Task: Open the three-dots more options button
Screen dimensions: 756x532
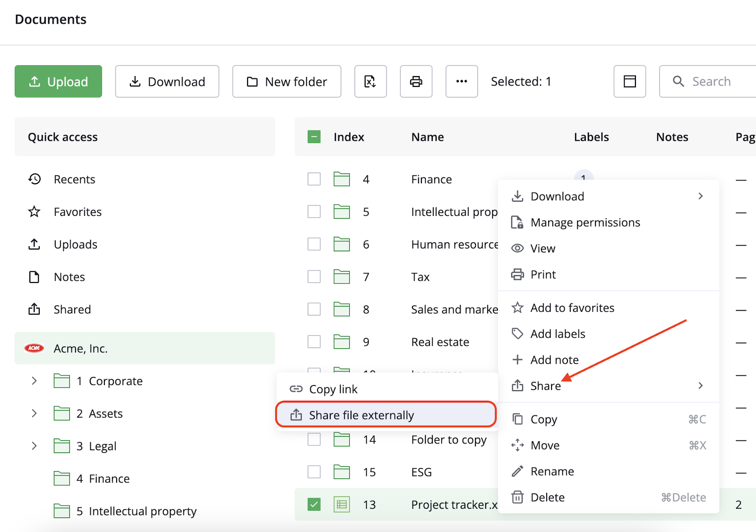Action: [x=462, y=81]
